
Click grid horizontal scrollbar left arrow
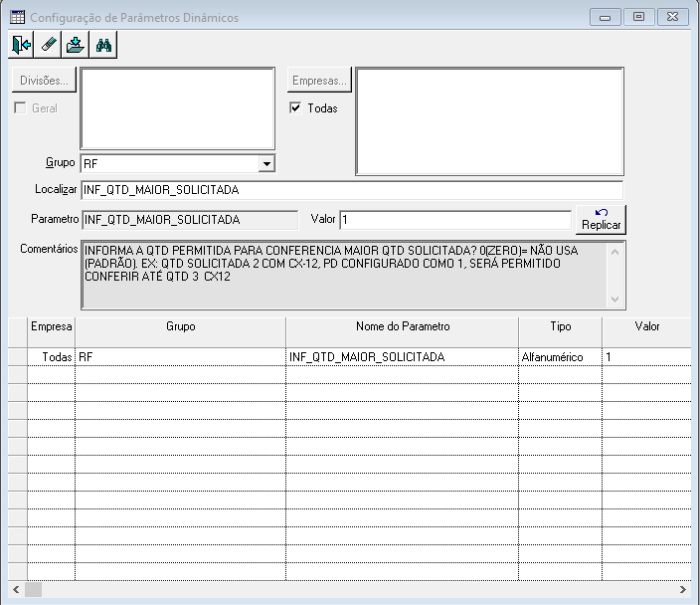[x=16, y=589]
